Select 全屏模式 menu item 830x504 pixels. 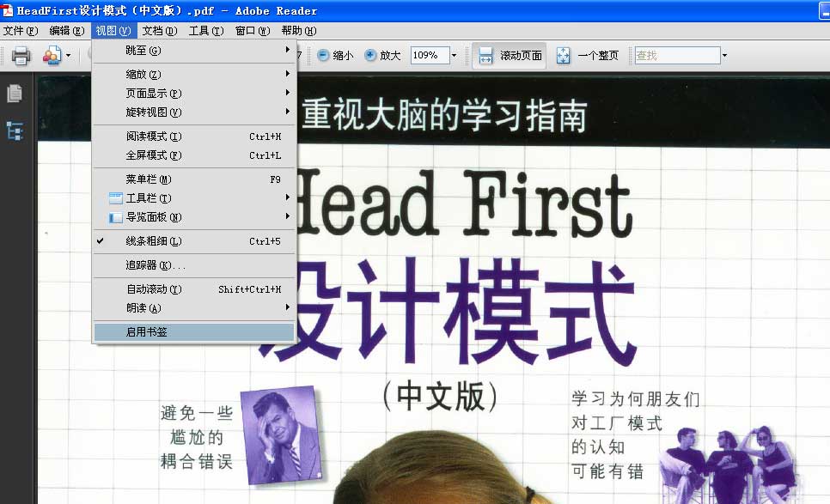click(x=193, y=155)
